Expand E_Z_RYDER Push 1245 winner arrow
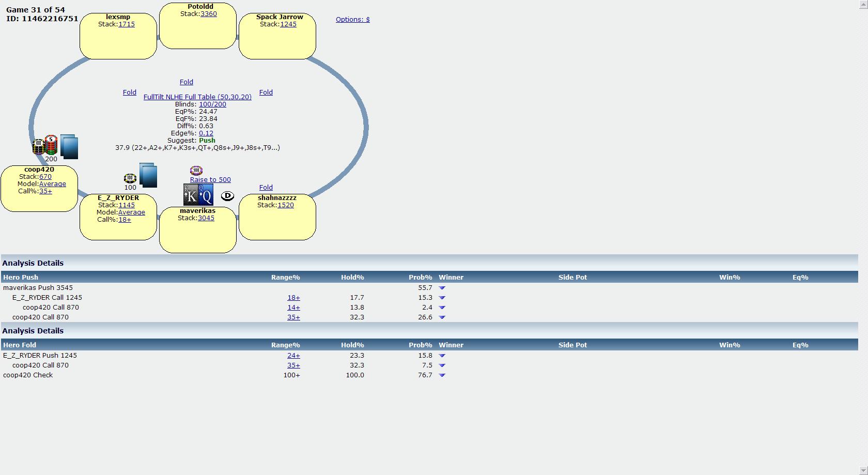 pyautogui.click(x=442, y=356)
